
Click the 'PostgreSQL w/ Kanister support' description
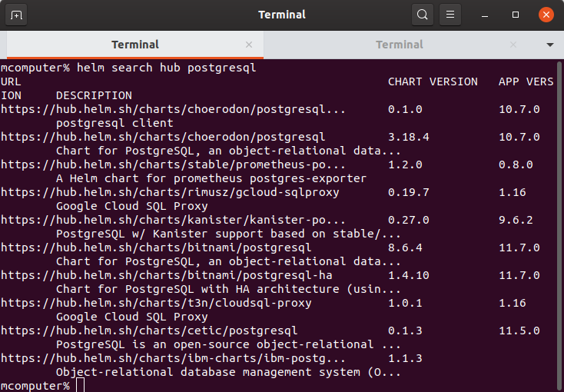tap(228, 234)
